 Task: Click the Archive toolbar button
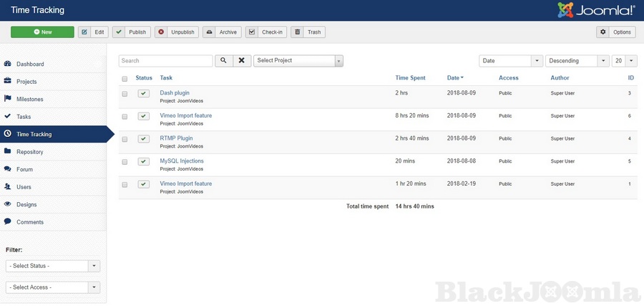coord(220,32)
